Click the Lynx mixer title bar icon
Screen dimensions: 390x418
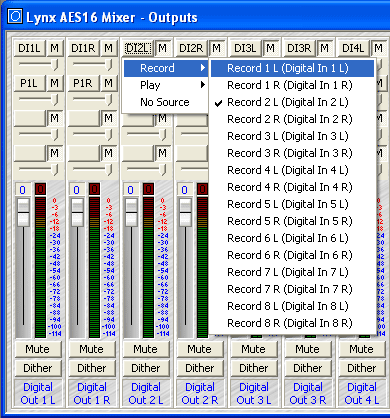[15, 16]
